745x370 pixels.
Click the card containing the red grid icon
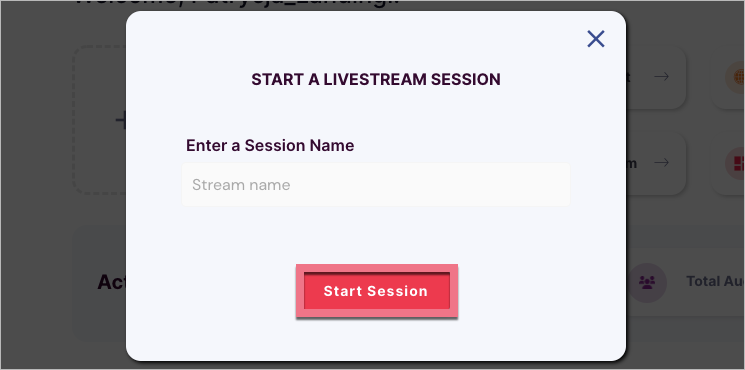coord(728,163)
